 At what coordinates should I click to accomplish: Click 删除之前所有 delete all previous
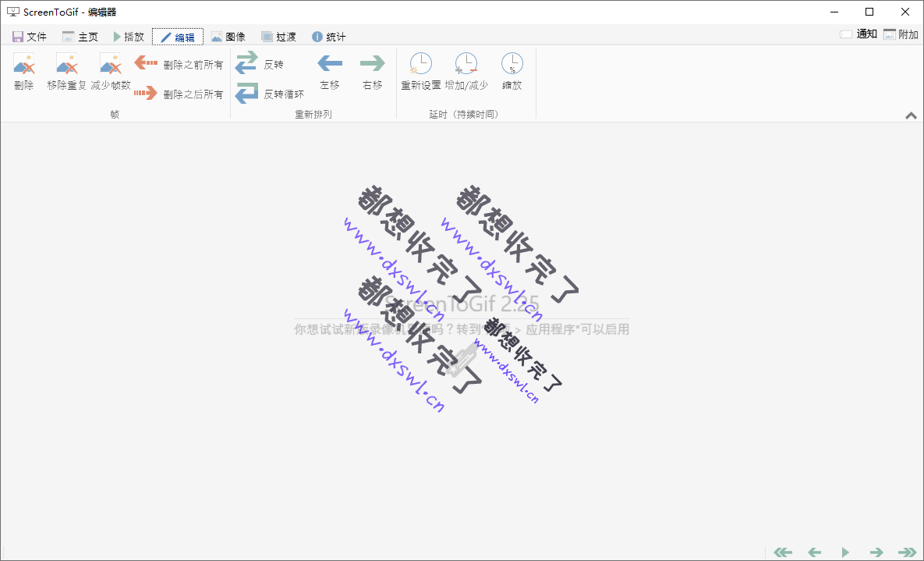click(x=179, y=64)
